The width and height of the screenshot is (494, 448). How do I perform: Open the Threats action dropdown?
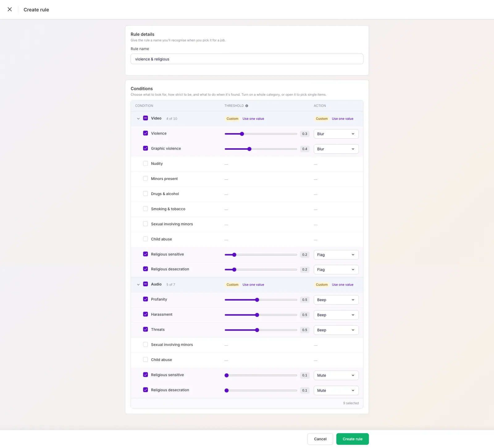click(336, 330)
